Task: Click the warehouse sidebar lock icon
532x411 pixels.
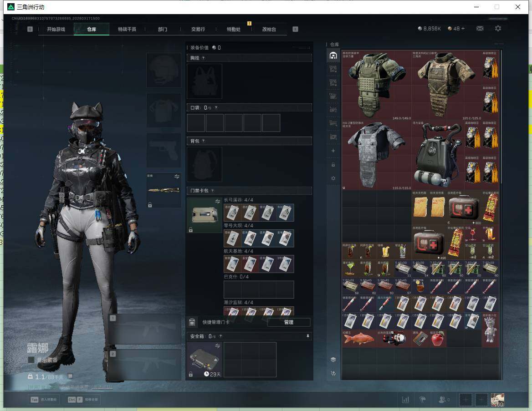Action: click(333, 164)
